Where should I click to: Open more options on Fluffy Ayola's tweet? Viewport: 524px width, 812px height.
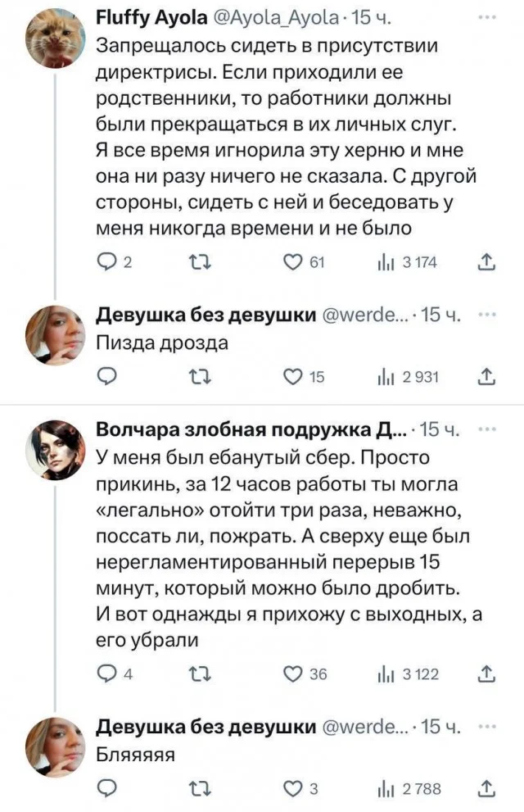[x=486, y=18]
